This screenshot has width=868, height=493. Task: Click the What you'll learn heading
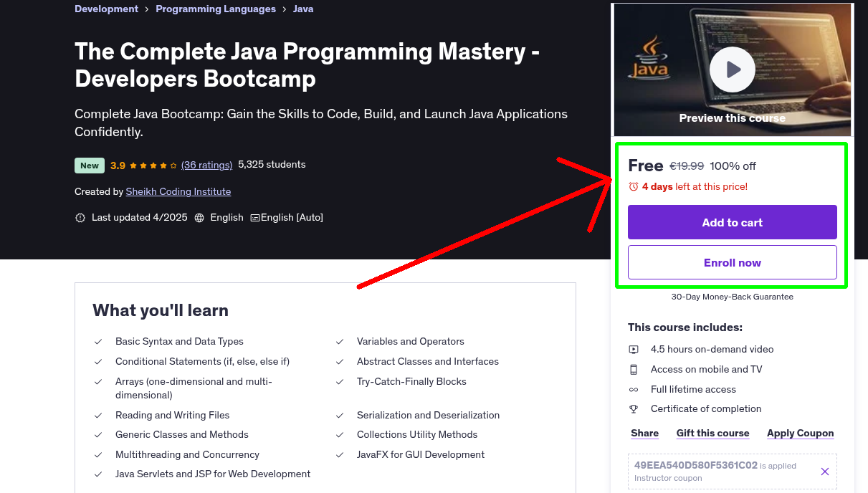click(161, 310)
